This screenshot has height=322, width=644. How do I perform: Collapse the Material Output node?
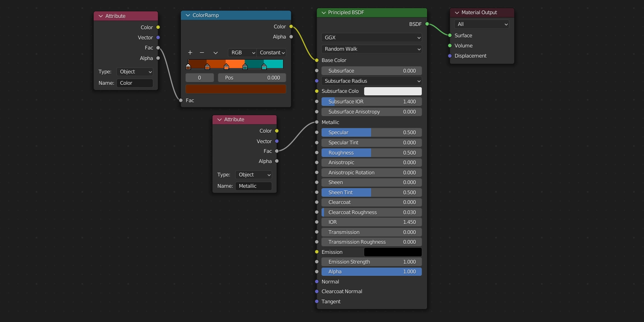(457, 13)
